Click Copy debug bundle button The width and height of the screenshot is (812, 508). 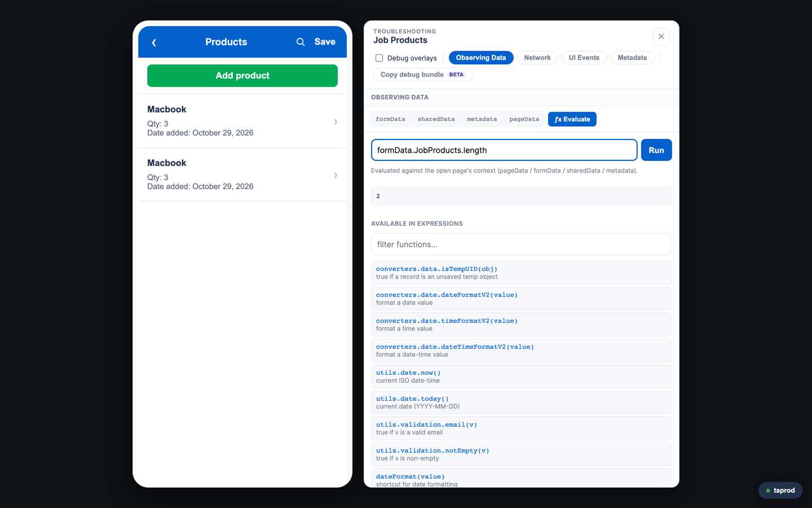tap(423, 75)
